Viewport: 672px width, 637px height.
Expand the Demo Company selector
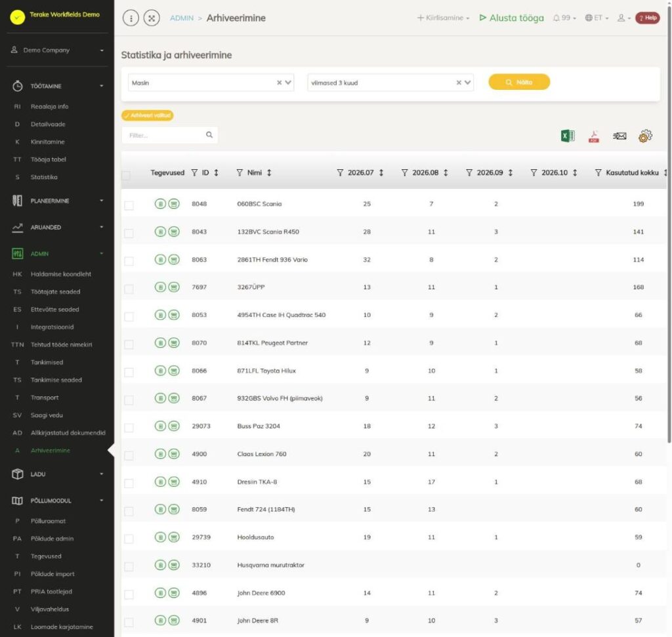click(x=57, y=50)
